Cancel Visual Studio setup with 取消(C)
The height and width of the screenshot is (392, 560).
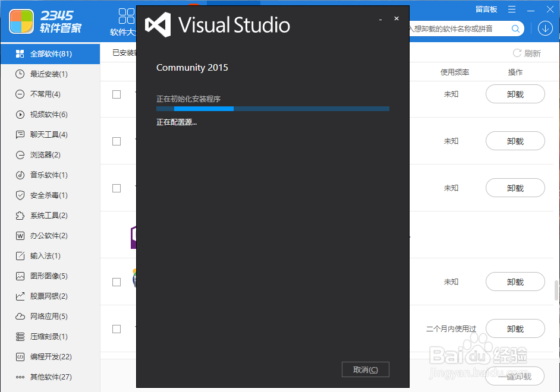366,369
